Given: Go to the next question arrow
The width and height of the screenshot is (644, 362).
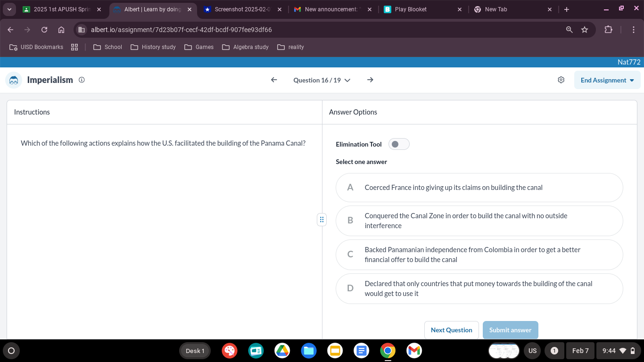Looking at the screenshot, I should click(370, 80).
